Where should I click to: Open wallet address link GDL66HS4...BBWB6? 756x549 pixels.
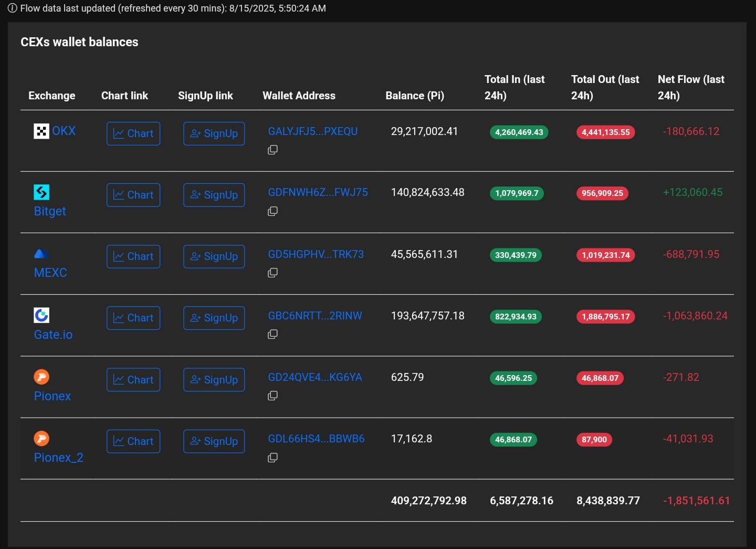316,439
